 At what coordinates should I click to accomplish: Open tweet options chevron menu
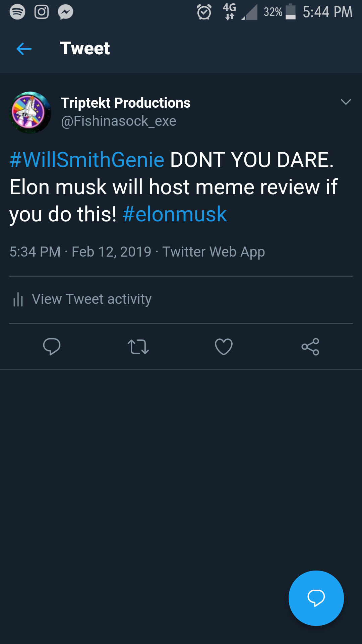346,102
